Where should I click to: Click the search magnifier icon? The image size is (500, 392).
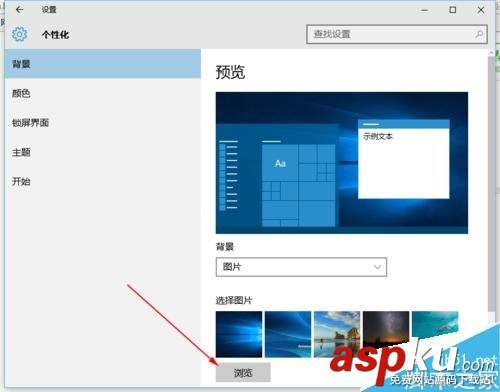coord(479,34)
